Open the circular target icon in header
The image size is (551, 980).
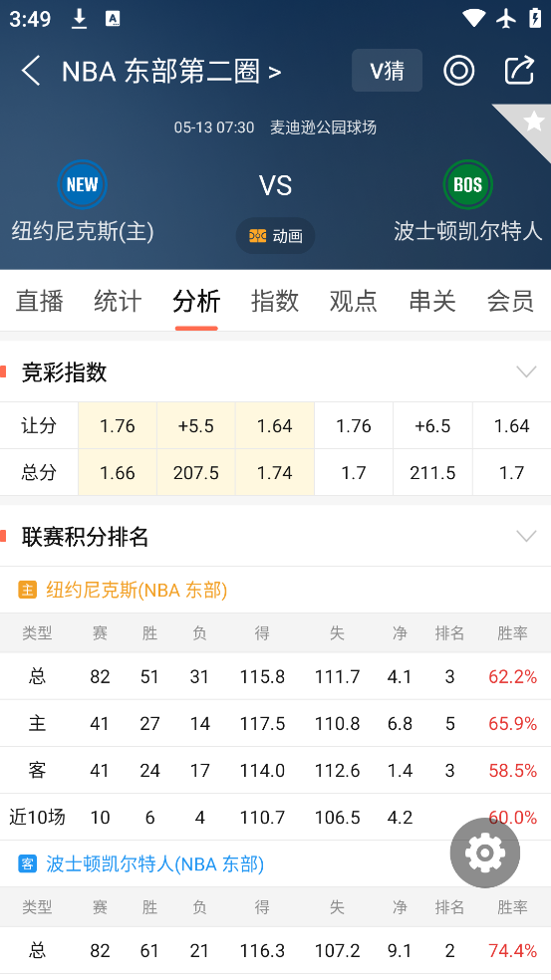(x=459, y=71)
